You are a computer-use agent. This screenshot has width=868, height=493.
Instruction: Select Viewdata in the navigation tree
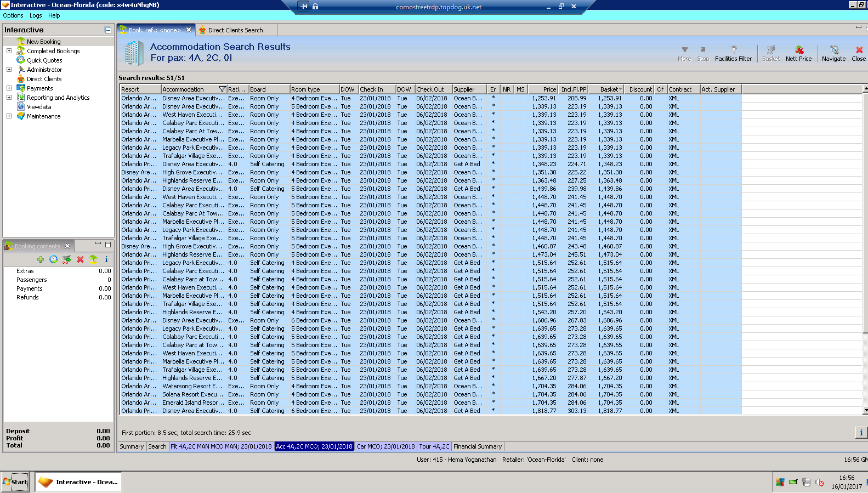(x=39, y=107)
